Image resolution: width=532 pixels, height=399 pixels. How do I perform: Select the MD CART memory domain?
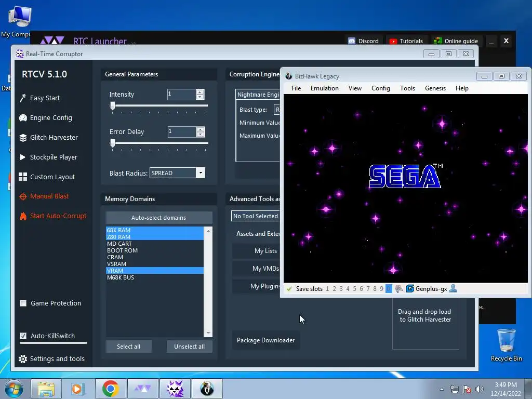tap(155, 244)
